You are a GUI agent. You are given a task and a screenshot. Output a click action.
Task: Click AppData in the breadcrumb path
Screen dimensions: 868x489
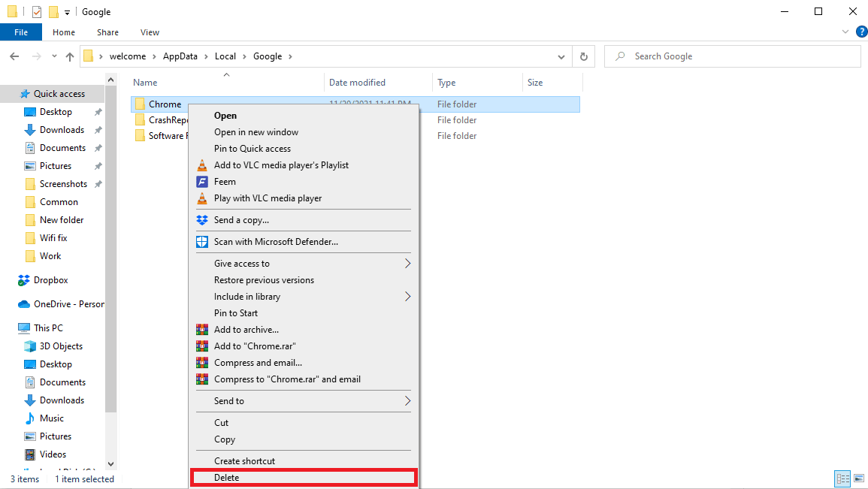coord(181,56)
